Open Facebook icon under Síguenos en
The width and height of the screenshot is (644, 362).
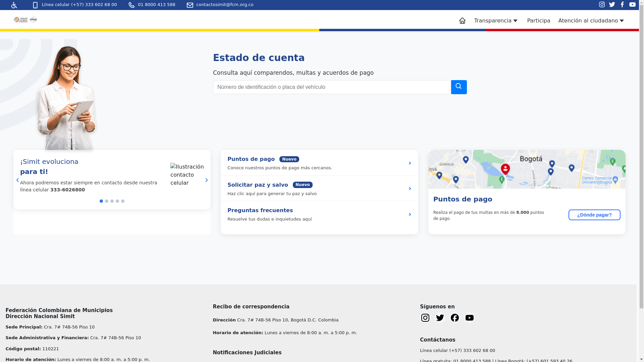coord(455,318)
